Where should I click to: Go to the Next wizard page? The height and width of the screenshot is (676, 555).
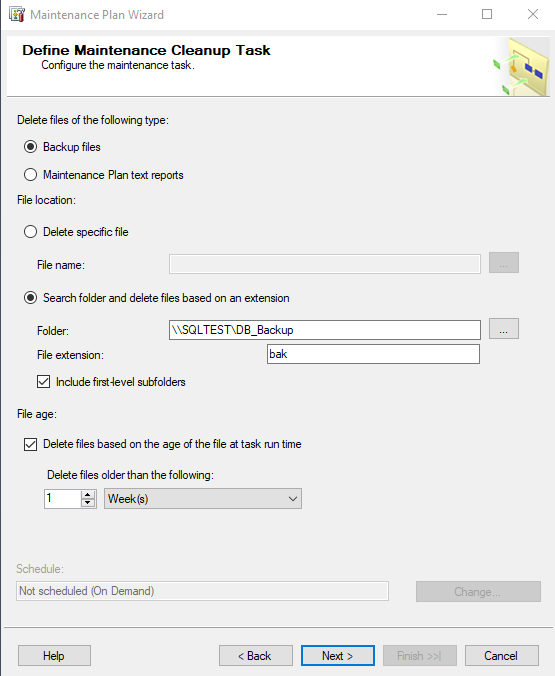click(x=338, y=656)
